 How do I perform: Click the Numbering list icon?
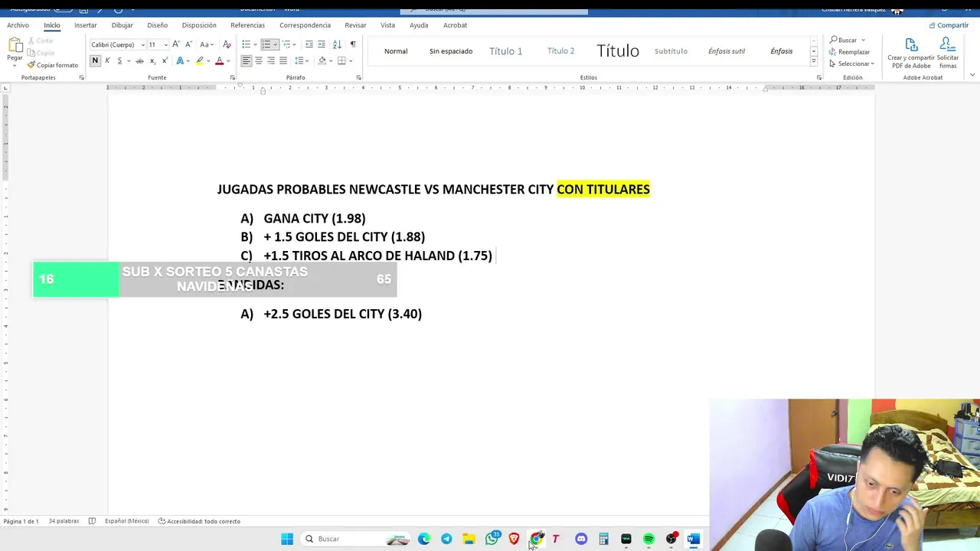click(266, 44)
